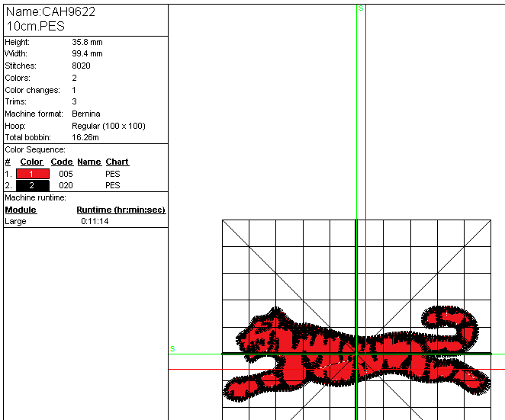Click the Width value '99.4 mm'
505x420 pixels.
[x=87, y=54]
